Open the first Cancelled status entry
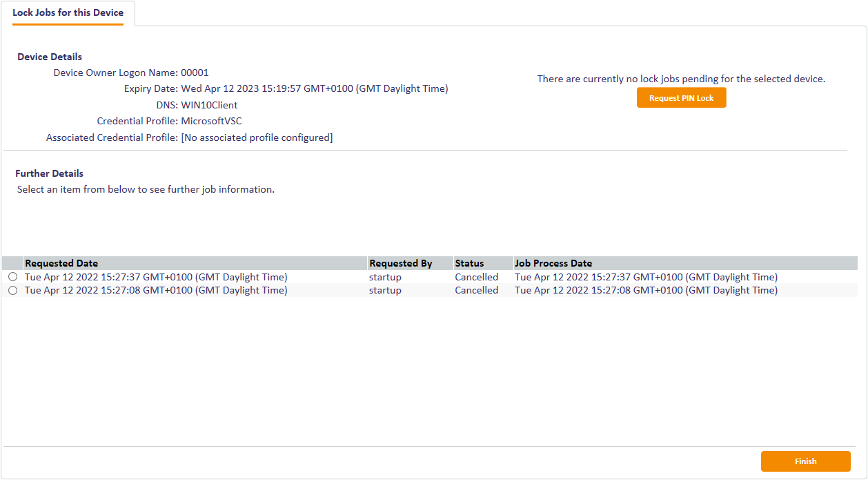Viewport: 868px width, 480px height. coord(476,276)
